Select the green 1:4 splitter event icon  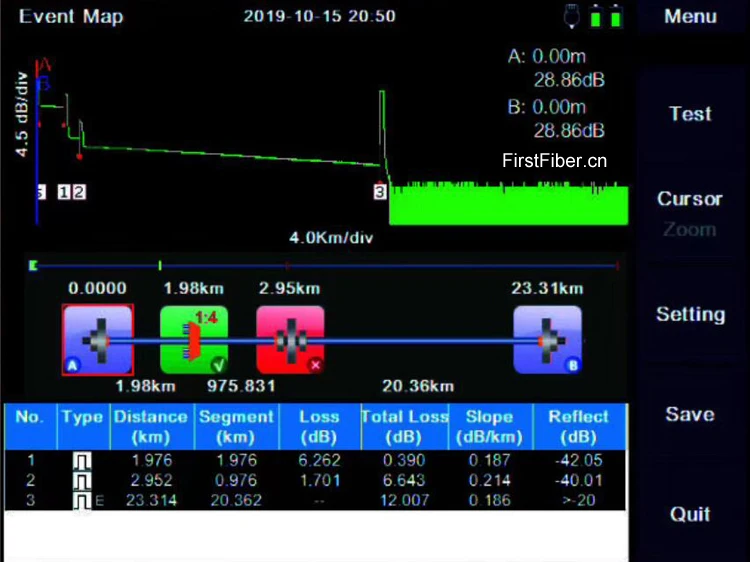click(193, 339)
